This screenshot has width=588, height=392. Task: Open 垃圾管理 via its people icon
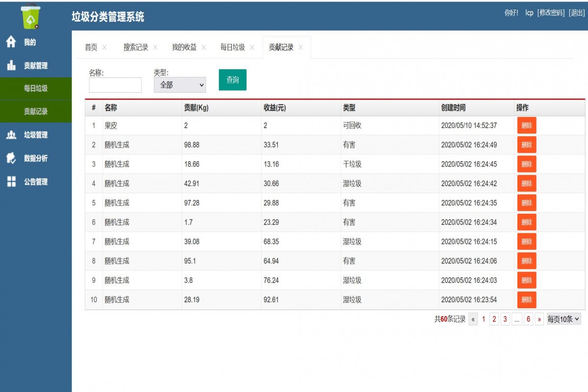pyautogui.click(x=11, y=135)
